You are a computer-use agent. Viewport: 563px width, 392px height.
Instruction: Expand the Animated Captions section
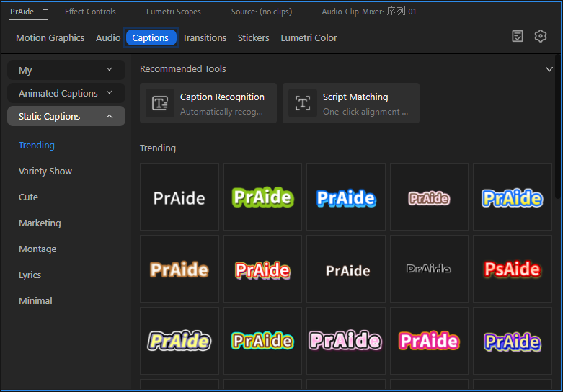(66, 93)
